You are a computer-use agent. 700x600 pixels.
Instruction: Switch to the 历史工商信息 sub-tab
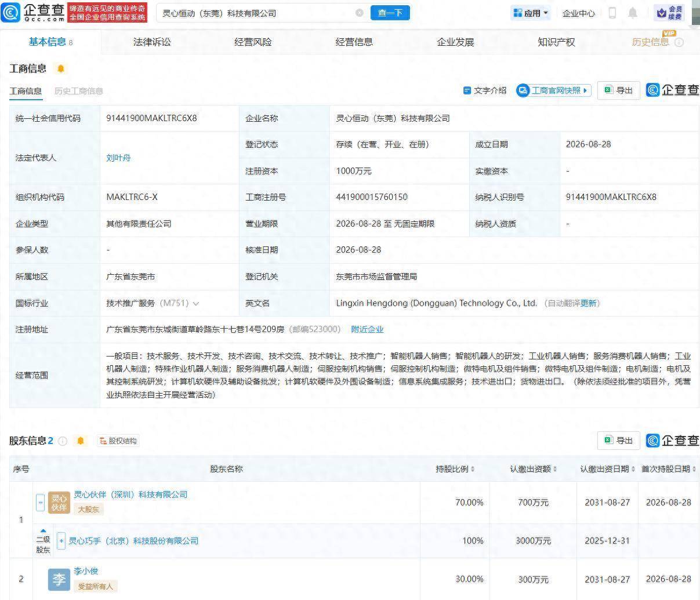pos(79,91)
